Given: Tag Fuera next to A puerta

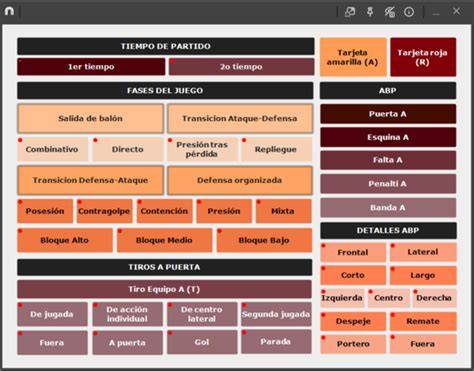Looking at the screenshot, I should point(52,342).
